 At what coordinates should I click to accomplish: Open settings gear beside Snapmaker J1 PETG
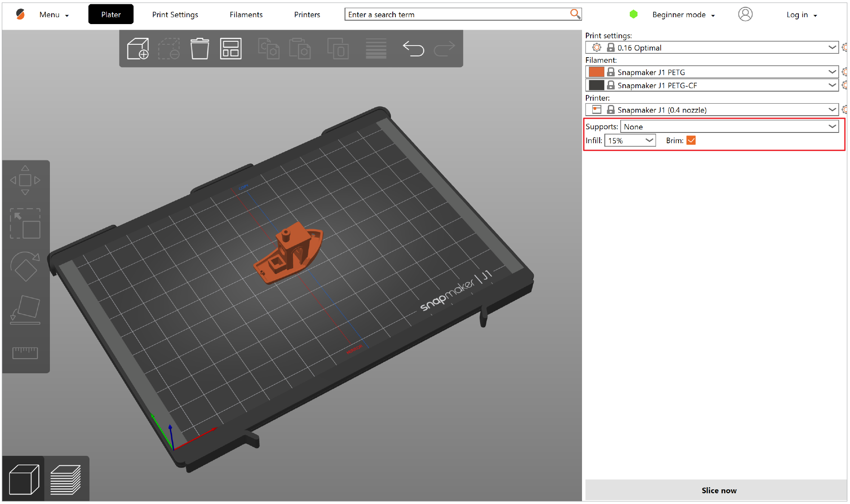[845, 72]
